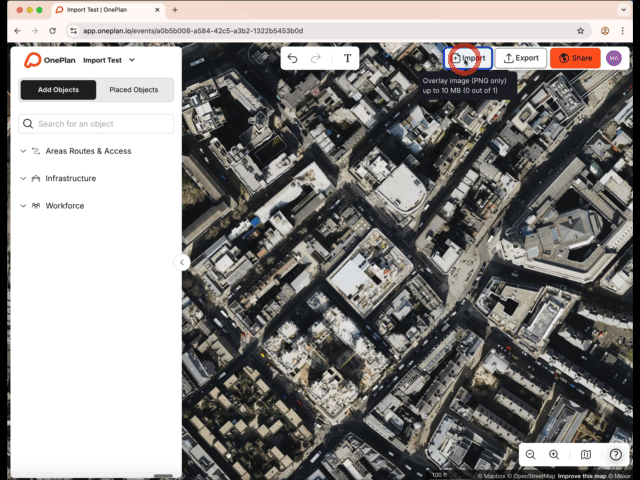Expand the Infrastructure category
The height and width of the screenshot is (480, 640).
click(x=70, y=178)
